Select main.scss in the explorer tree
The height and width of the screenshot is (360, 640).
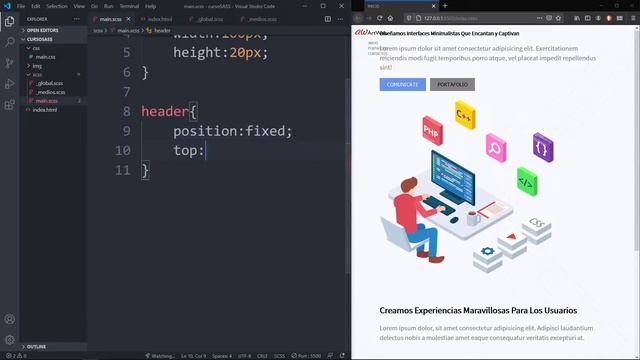[47, 101]
